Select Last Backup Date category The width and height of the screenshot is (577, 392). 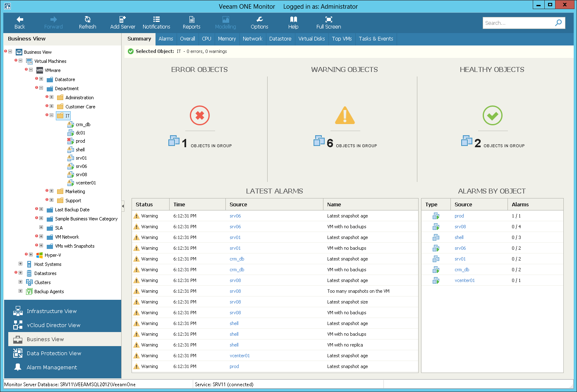tap(72, 210)
